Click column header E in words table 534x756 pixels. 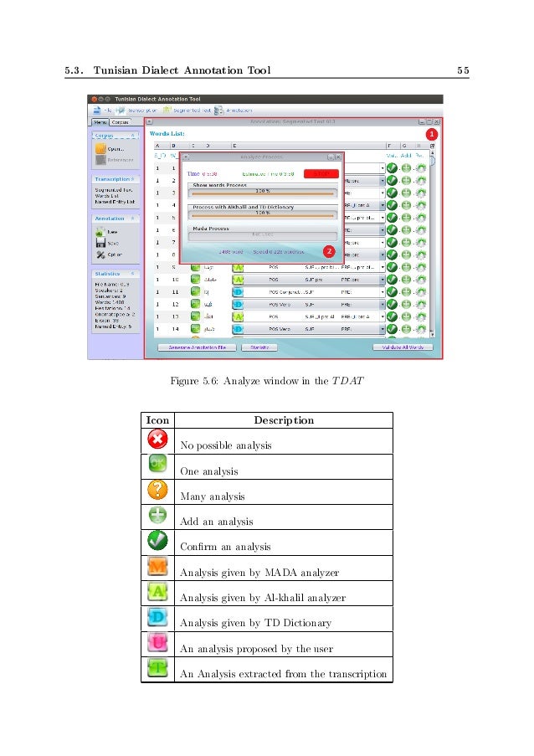pyautogui.click(x=309, y=146)
